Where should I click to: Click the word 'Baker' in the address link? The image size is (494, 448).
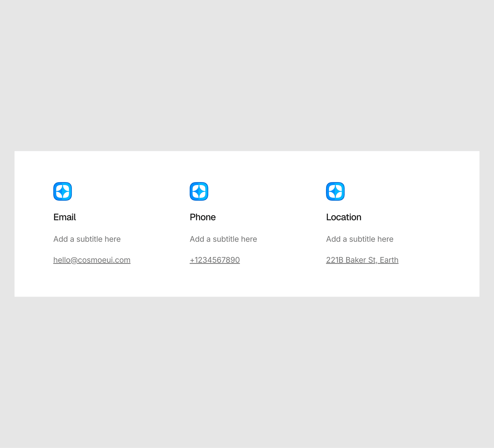[356, 260]
